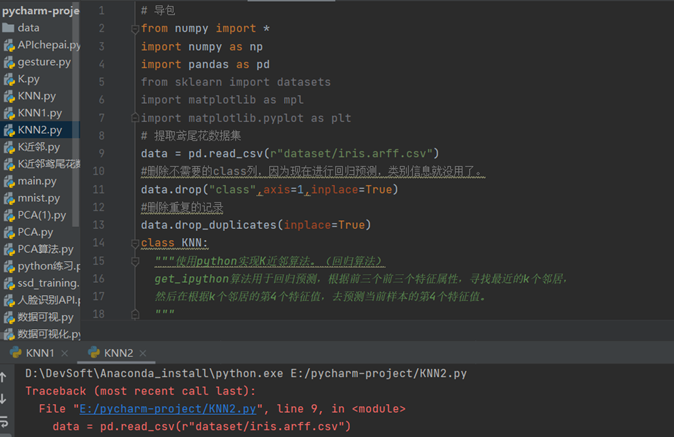Toggle soft-wrap icon in run console
This screenshot has height=437, width=674.
pos(4,422)
